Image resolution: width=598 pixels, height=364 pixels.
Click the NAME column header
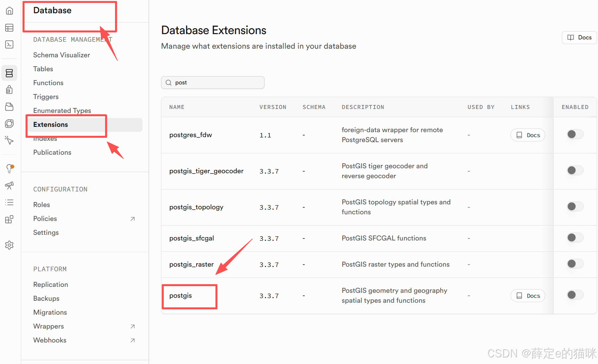177,107
